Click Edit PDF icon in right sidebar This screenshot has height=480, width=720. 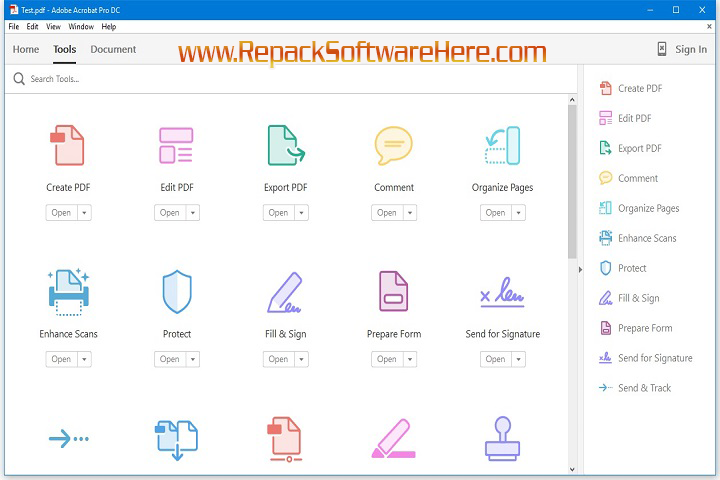click(x=606, y=118)
